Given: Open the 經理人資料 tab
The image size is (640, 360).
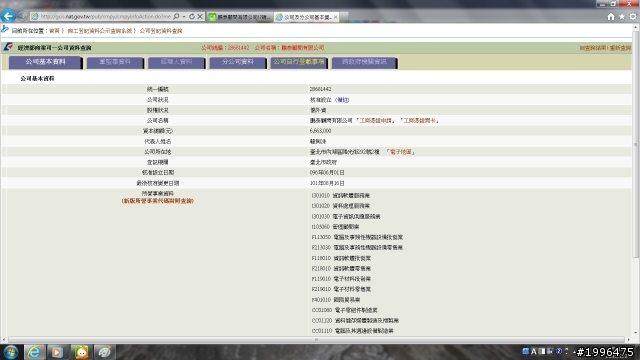Looking at the screenshot, I should [x=176, y=62].
